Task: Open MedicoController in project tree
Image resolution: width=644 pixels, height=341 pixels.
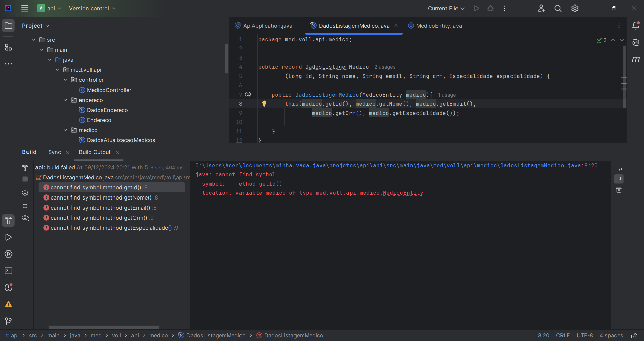Action: 109,90
